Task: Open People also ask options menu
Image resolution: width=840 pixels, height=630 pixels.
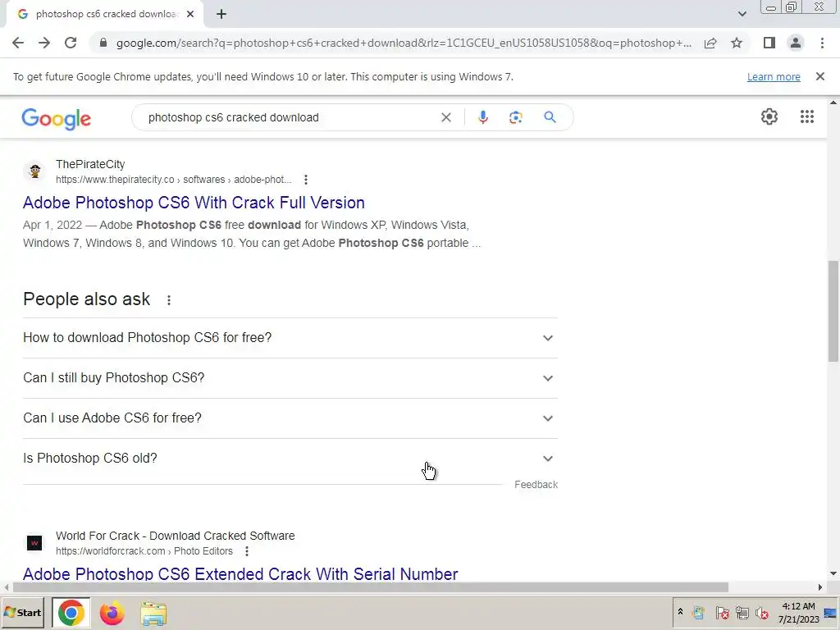Action: (x=169, y=300)
